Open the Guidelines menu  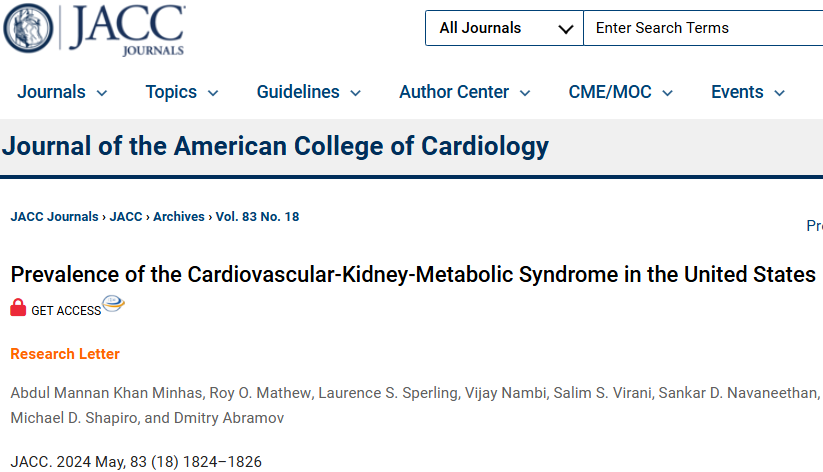click(x=309, y=92)
